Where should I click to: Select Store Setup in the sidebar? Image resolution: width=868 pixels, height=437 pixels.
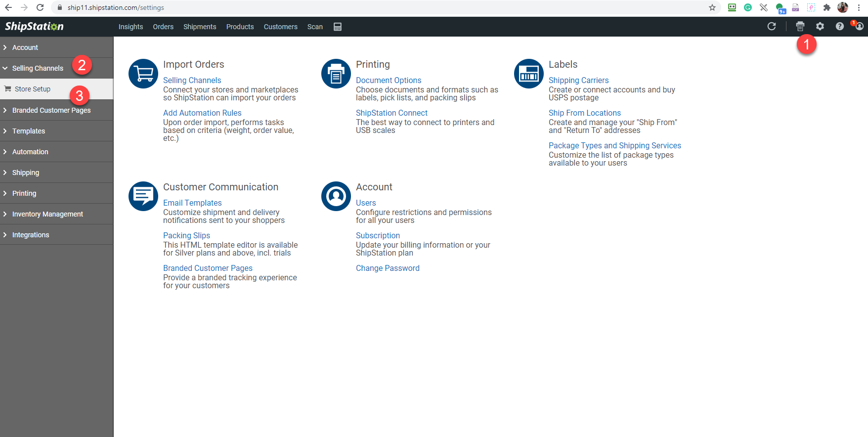(x=57, y=89)
